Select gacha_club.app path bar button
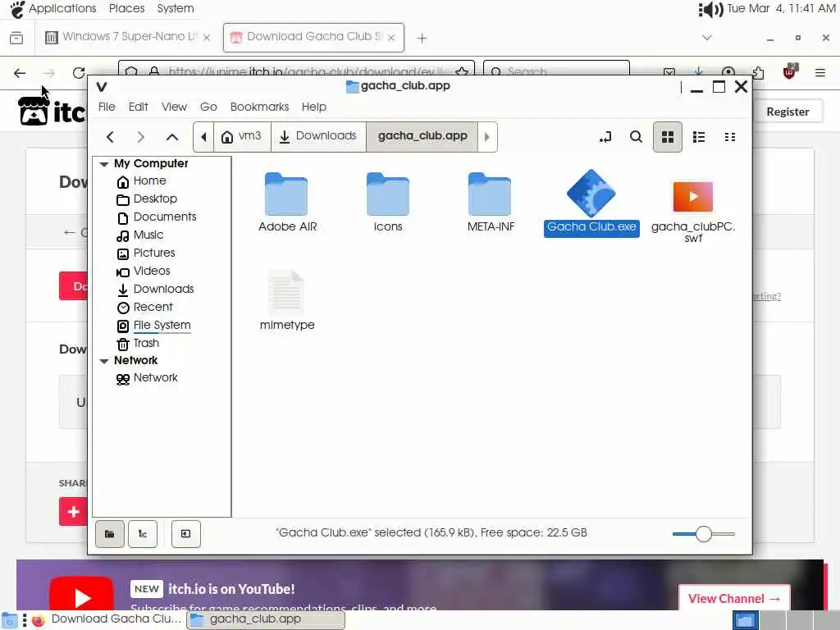Screen dimensions: 840x630 coord(422,137)
